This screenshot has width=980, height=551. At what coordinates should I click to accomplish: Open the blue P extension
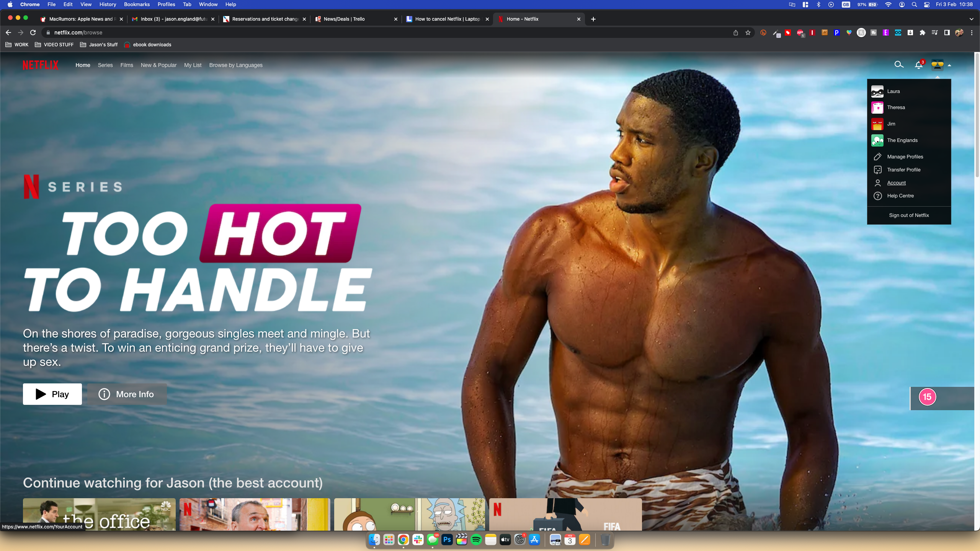click(x=837, y=33)
